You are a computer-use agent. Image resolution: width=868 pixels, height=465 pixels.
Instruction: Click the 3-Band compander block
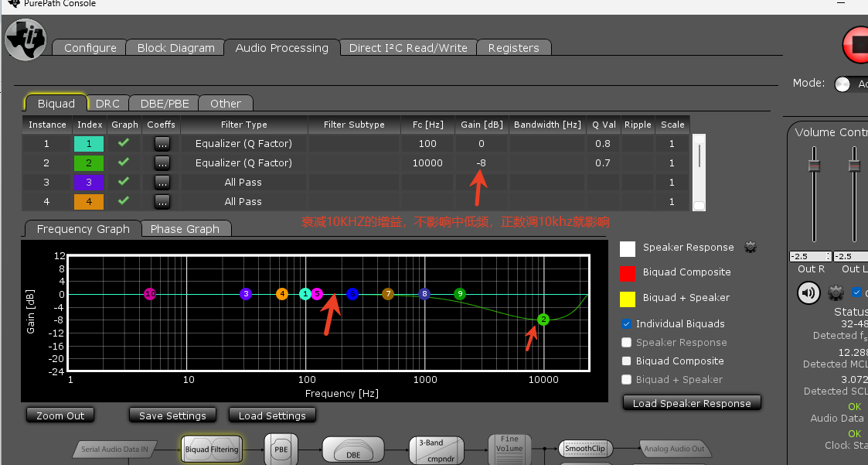pyautogui.click(x=435, y=450)
